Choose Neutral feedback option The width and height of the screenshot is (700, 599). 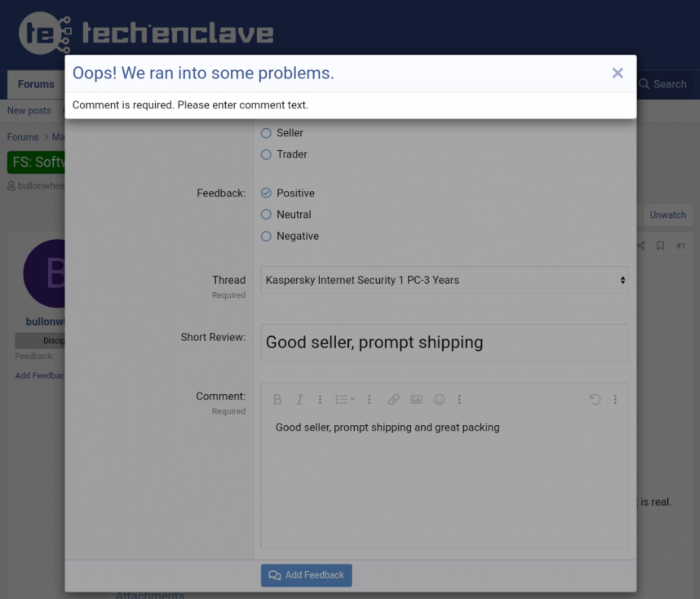click(x=266, y=214)
